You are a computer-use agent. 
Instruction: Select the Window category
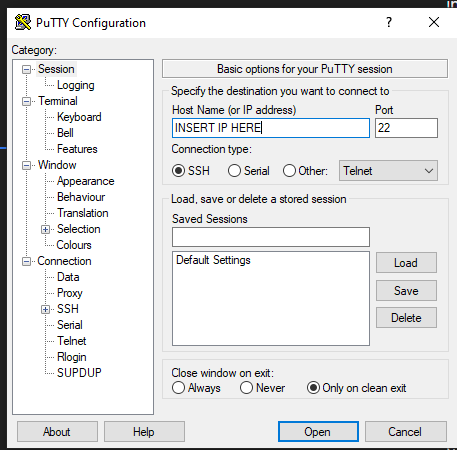coord(57,165)
